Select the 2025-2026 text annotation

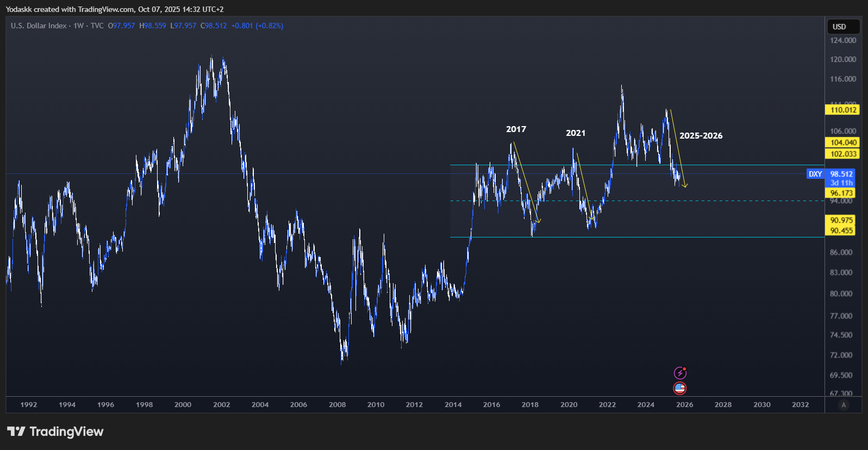(701, 136)
